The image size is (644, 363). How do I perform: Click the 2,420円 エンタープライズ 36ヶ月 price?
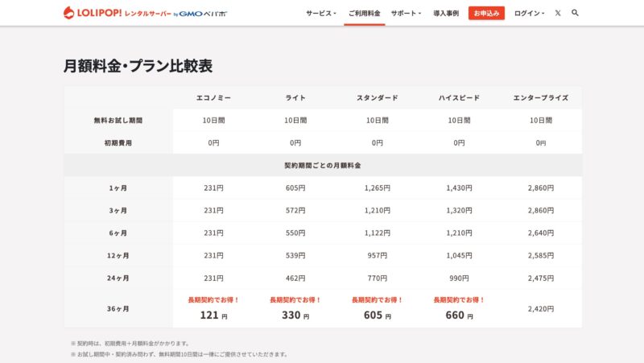[x=540, y=309]
